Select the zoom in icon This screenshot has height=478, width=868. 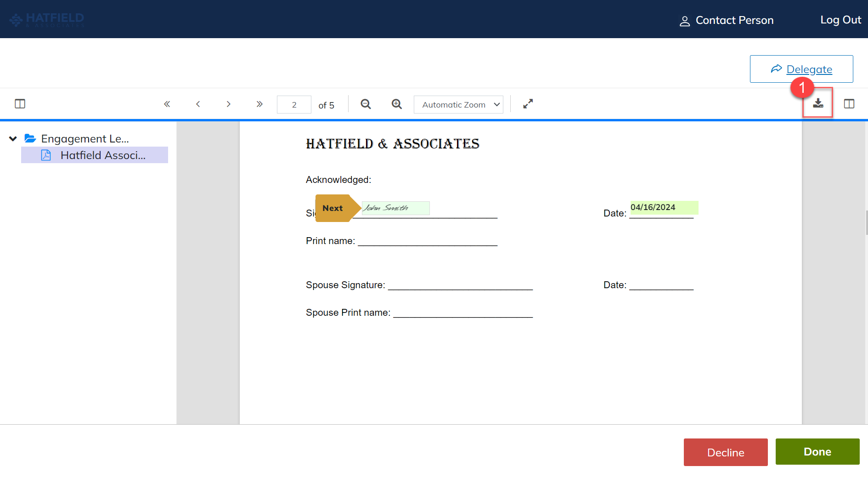397,104
